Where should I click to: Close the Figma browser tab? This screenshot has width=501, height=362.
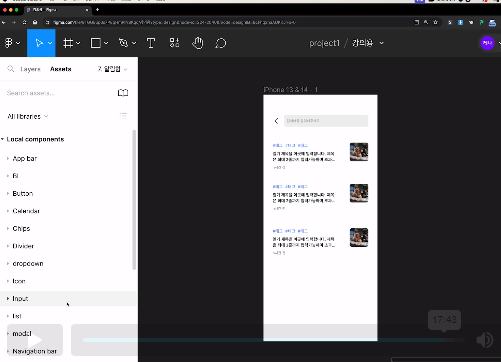(87, 10)
